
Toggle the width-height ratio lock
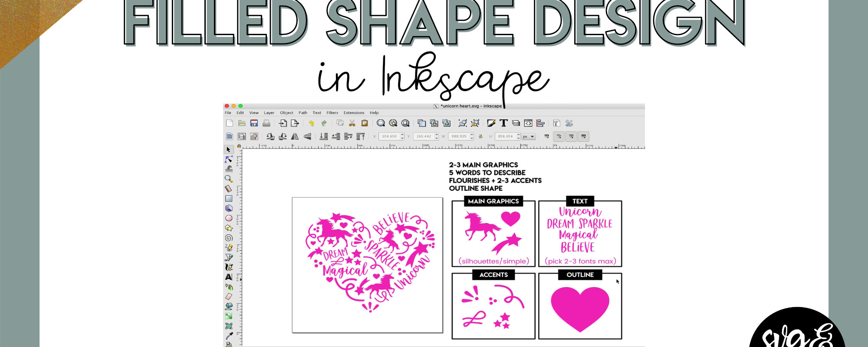click(x=480, y=136)
